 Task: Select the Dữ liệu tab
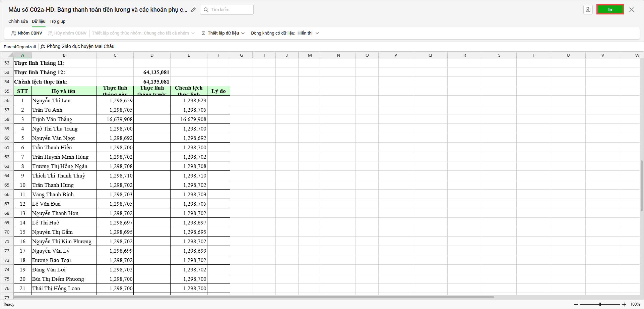pyautogui.click(x=39, y=21)
